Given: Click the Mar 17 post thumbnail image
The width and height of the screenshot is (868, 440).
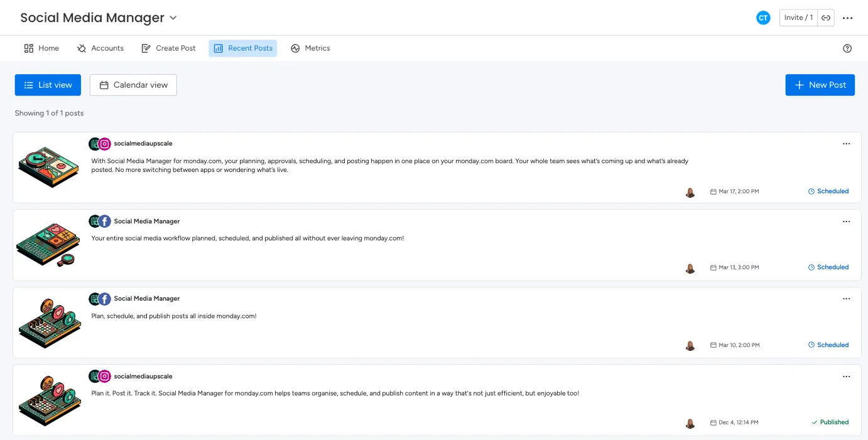Looking at the screenshot, I should (48, 168).
